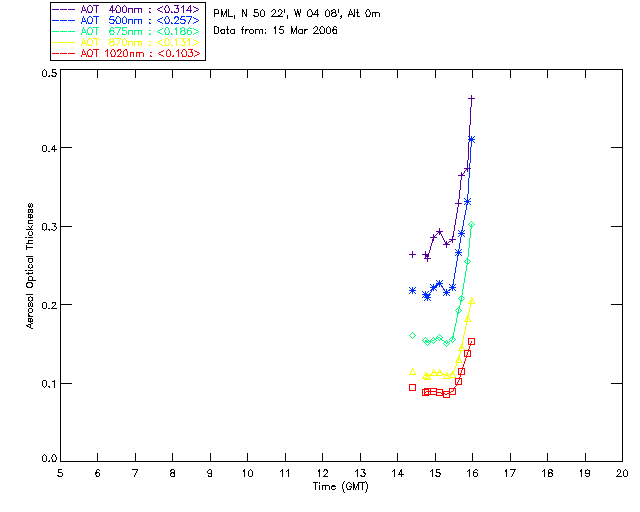Click the AOT 400nm legend entry
The height and width of the screenshot is (512, 640).
click(x=126, y=9)
